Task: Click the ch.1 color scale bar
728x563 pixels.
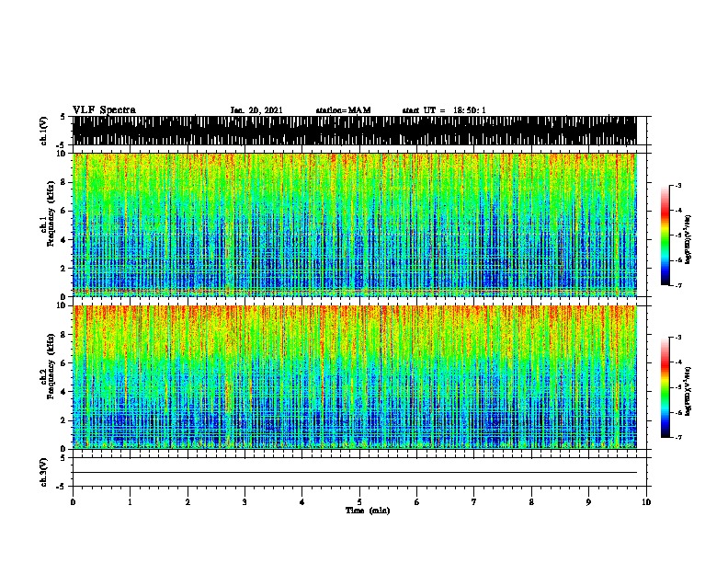Action: click(x=665, y=236)
